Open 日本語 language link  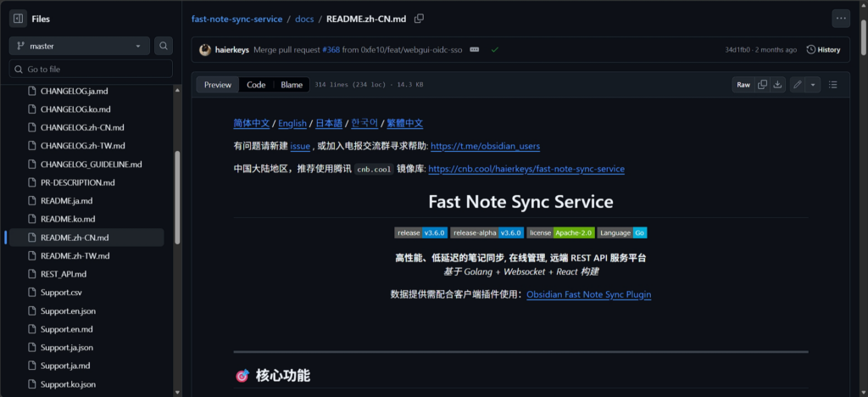pyautogui.click(x=329, y=124)
